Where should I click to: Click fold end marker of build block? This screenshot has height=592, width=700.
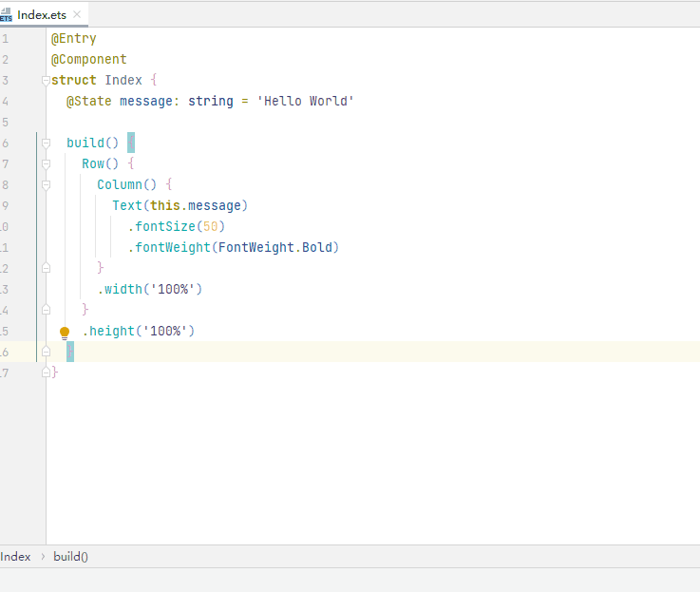coord(46,352)
